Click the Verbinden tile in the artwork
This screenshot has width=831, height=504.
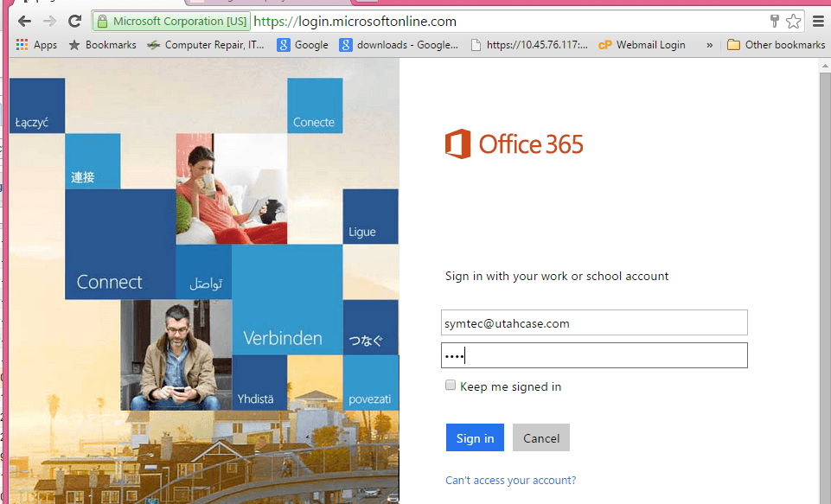[287, 299]
